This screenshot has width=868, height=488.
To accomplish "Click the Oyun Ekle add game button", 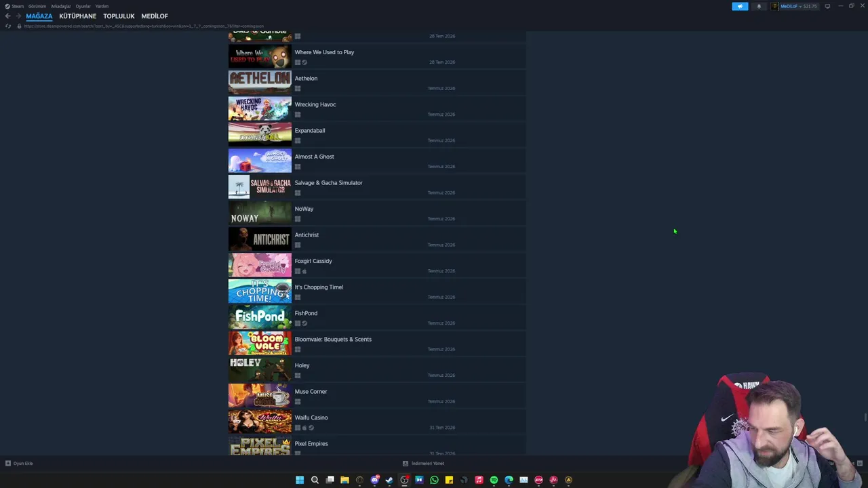I will point(19,464).
